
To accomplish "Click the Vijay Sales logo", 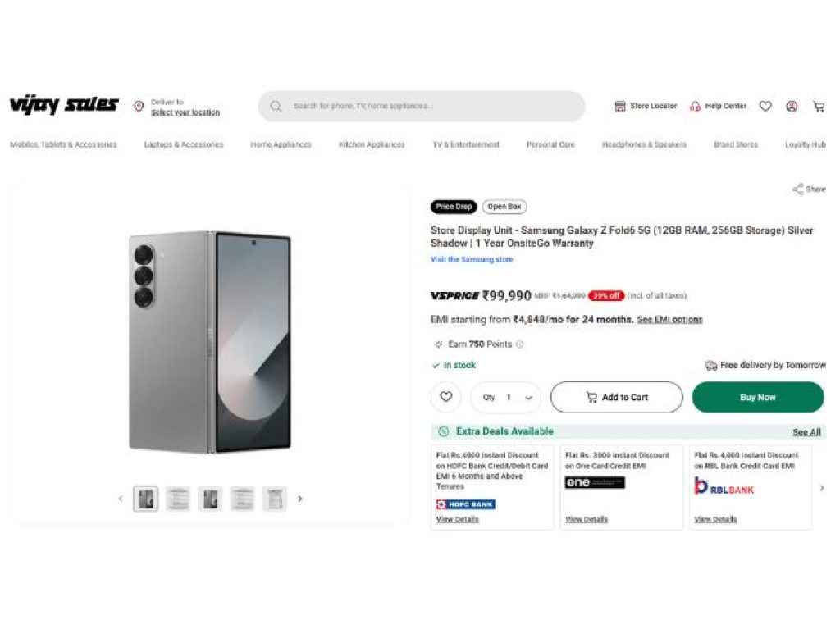I will (63, 105).
